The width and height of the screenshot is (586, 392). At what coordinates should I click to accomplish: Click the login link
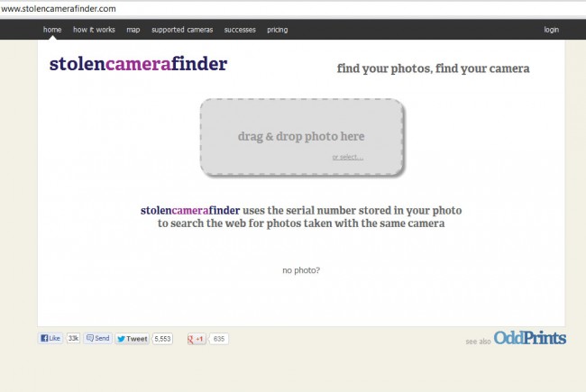551,30
